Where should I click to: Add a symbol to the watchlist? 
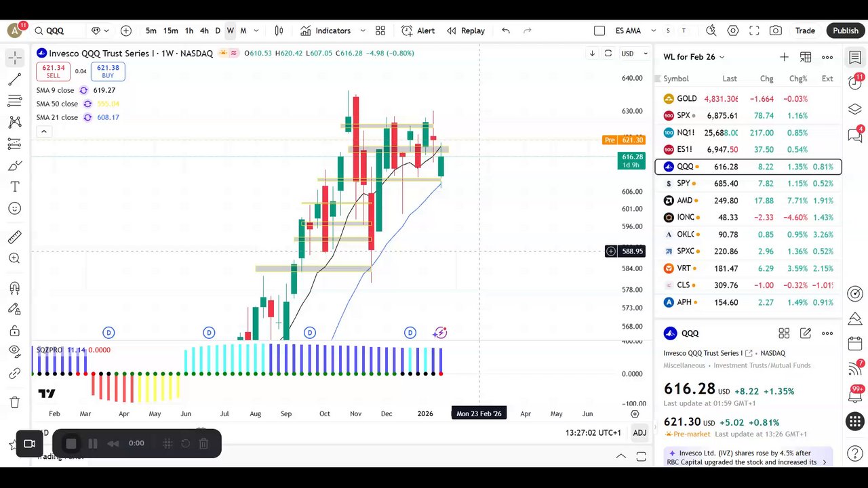point(784,57)
